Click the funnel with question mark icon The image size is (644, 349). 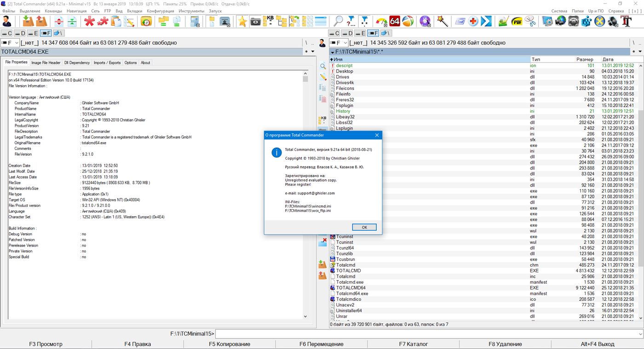[x=351, y=21]
